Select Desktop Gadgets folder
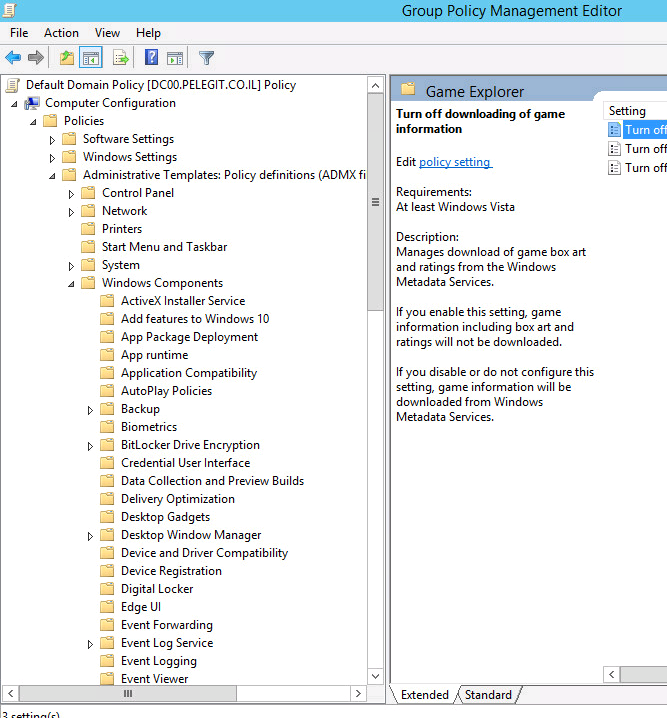This screenshot has height=718, width=667. pyautogui.click(x=165, y=517)
